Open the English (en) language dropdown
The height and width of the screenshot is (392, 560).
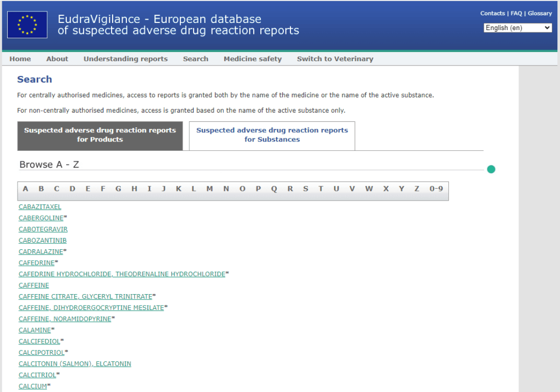(517, 28)
